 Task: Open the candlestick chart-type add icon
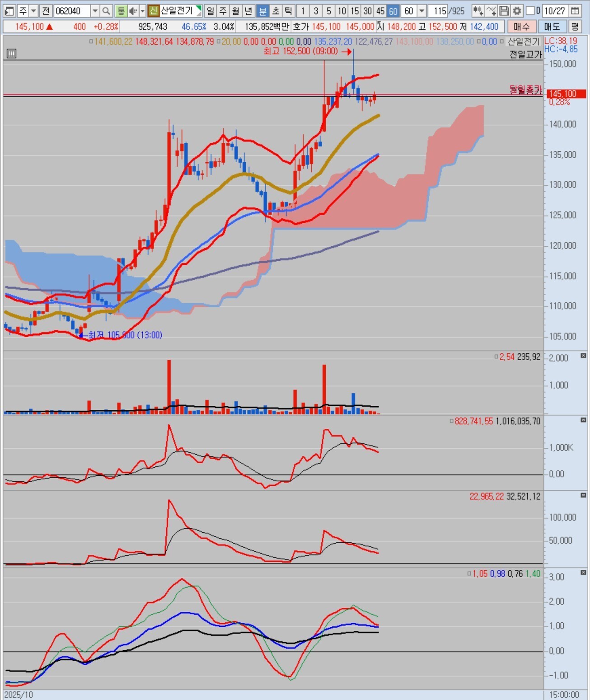[478, 10]
